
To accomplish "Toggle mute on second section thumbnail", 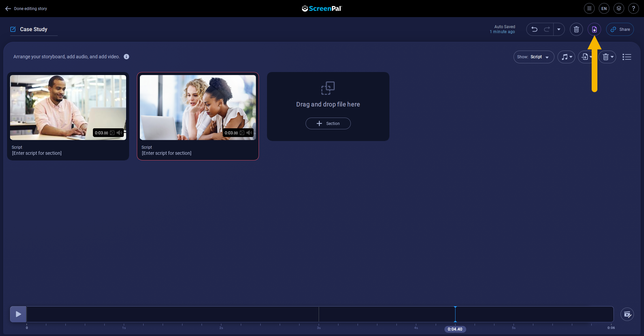I will (249, 133).
